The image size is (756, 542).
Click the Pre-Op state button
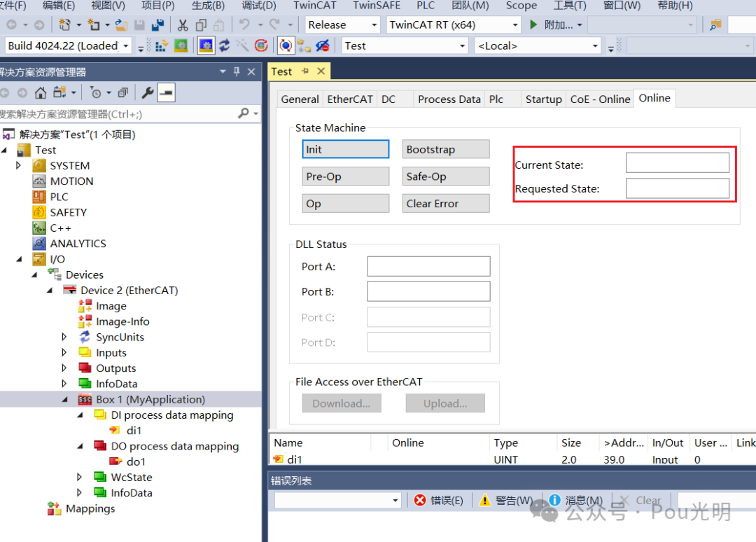tap(346, 176)
